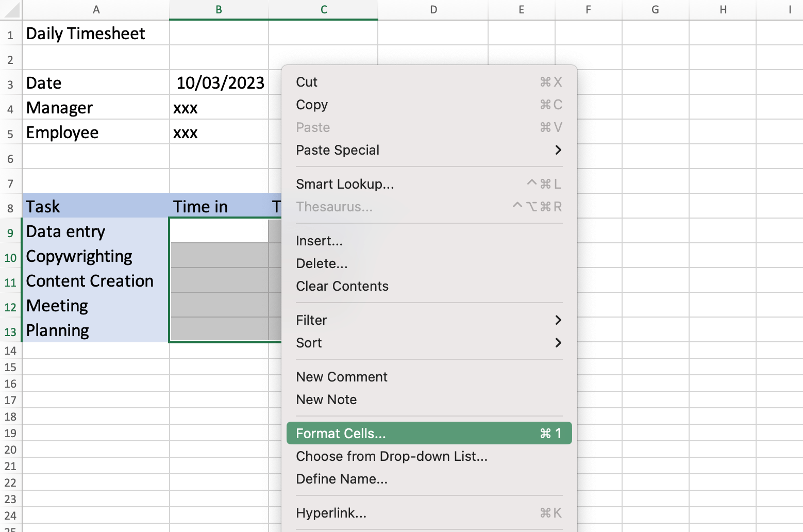
Task: Open Smart Lookup from the menu
Action: point(345,184)
